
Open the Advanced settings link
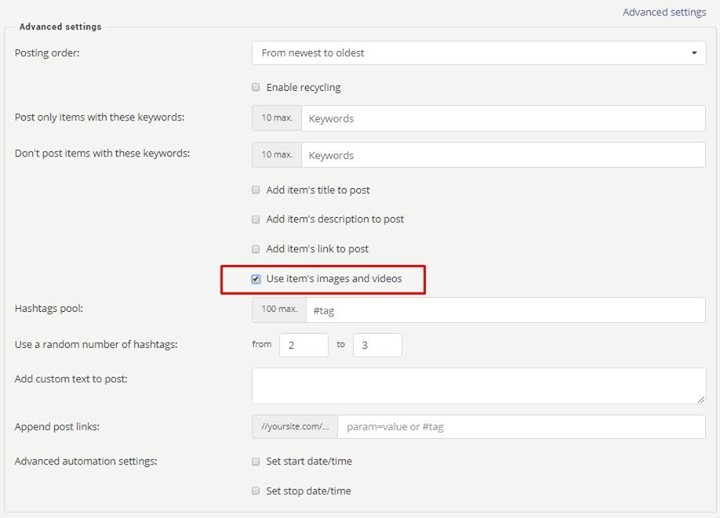point(664,12)
